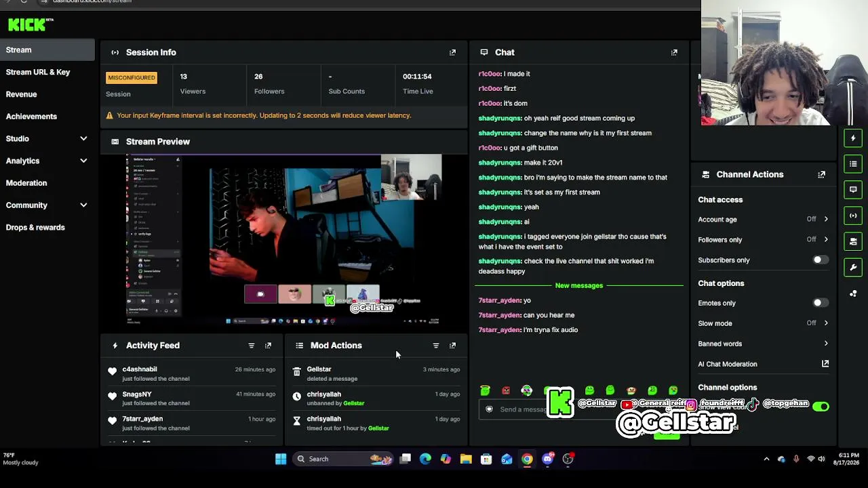868x488 pixels.
Task: Click the 13 Viewers count
Action: point(184,77)
